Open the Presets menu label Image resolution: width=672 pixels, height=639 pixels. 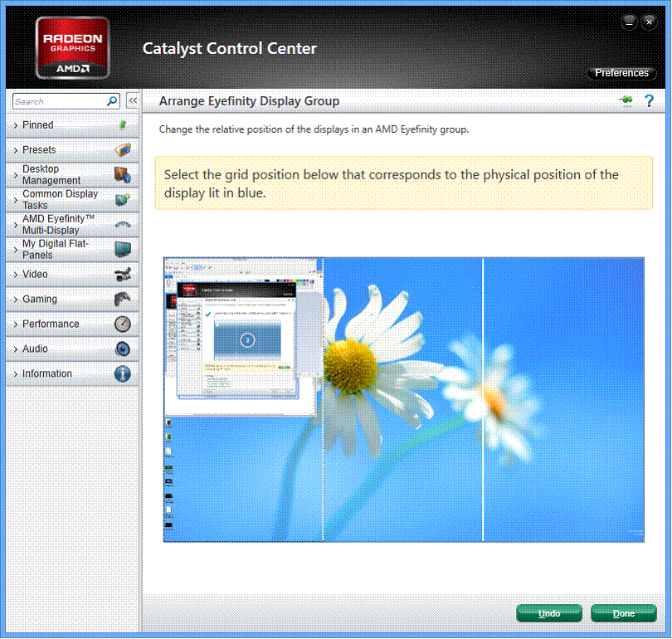click(x=39, y=149)
